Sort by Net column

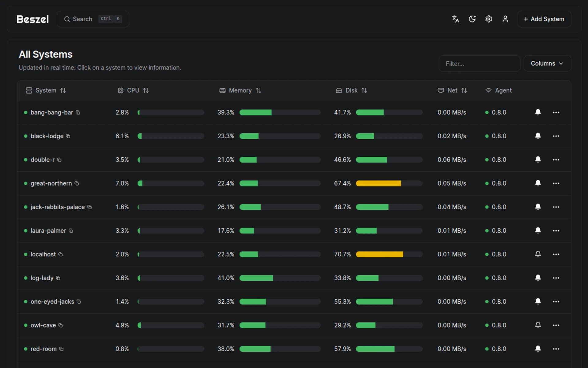[x=453, y=90]
